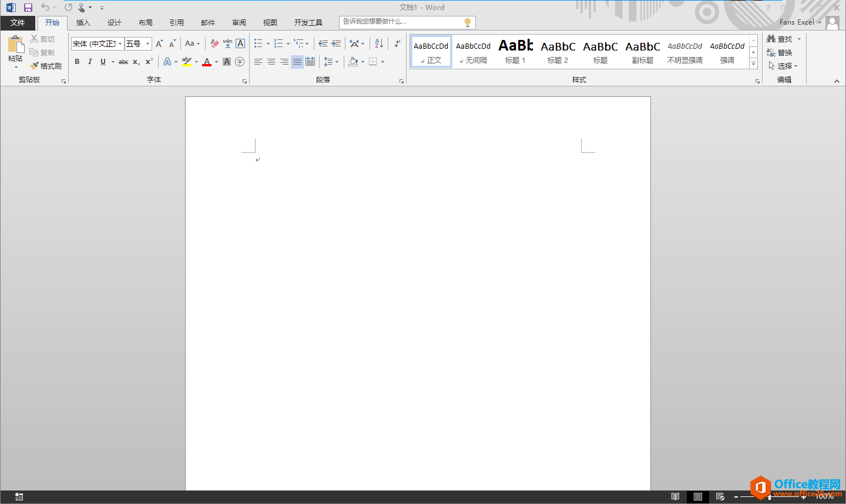Switch to the 布局 (Layout) tab
Viewport: 846px width, 504px height.
click(x=146, y=22)
